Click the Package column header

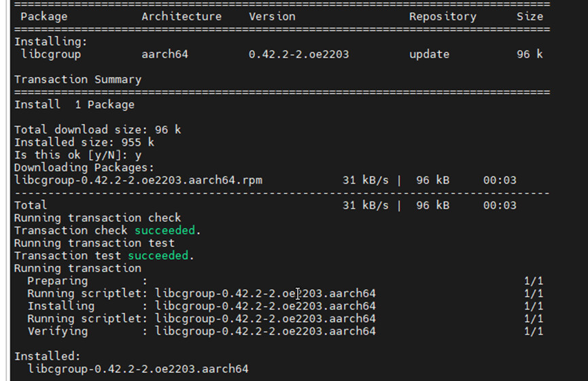coord(45,16)
